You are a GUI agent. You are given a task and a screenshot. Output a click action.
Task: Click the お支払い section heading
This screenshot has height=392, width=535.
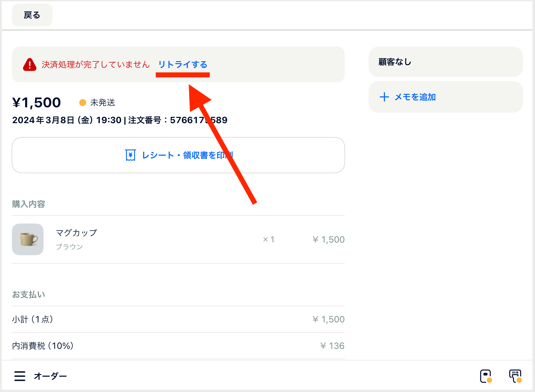[28, 295]
